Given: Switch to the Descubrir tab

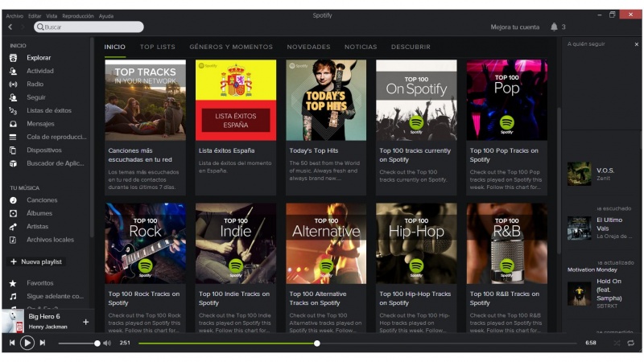Looking at the screenshot, I should point(411,47).
